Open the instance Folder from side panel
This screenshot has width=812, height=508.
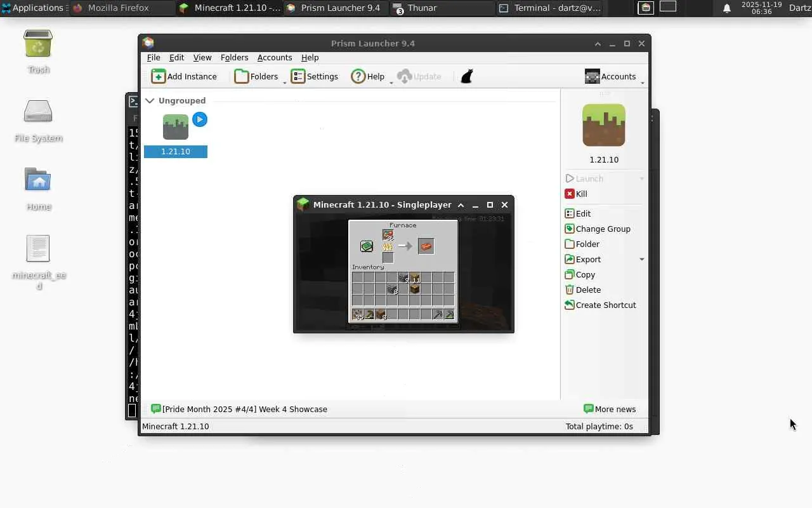pos(582,244)
